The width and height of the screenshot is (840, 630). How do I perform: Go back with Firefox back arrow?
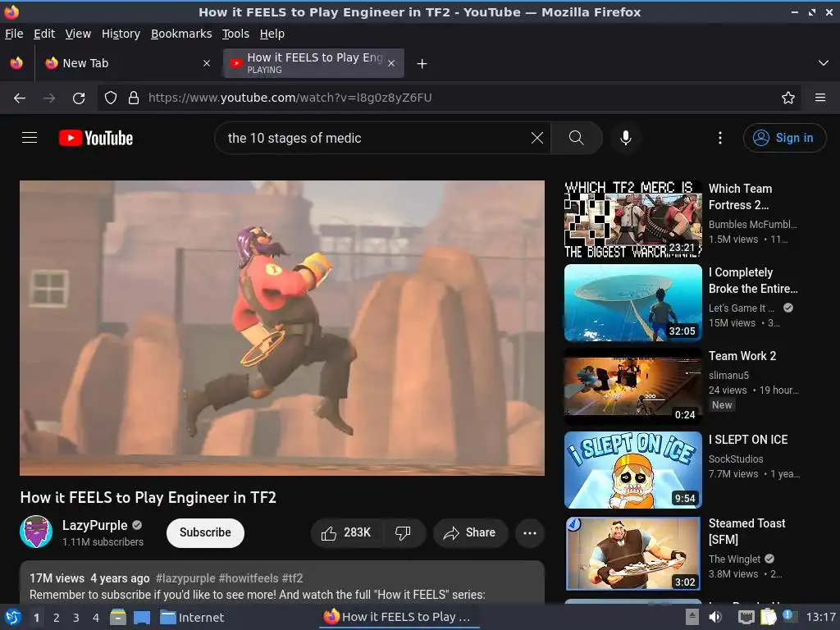20,98
